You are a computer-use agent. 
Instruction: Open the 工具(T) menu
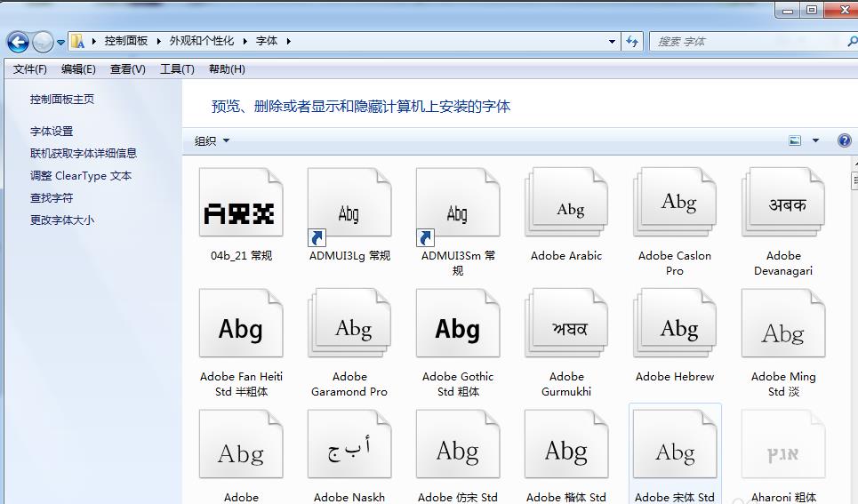(177, 69)
